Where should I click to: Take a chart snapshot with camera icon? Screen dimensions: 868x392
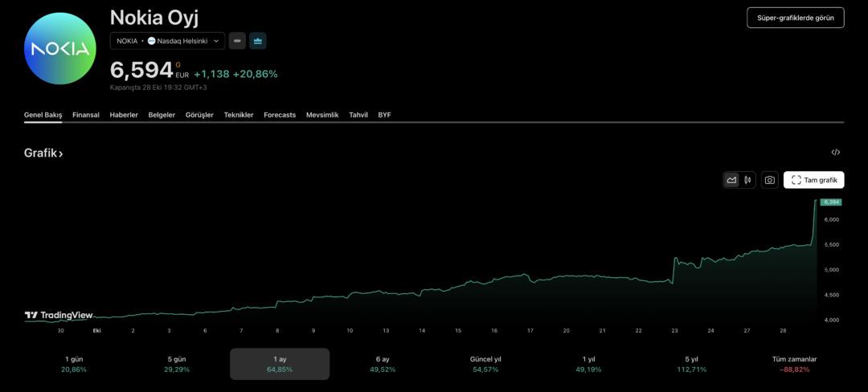[770, 180]
